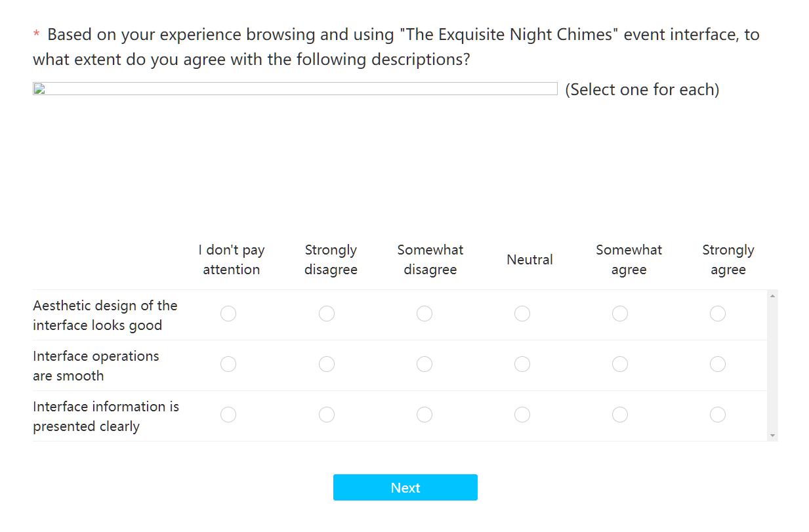Image resolution: width=809 pixels, height=532 pixels.
Task: Select Strongly agree for interface operations smooth
Action: tap(717, 364)
